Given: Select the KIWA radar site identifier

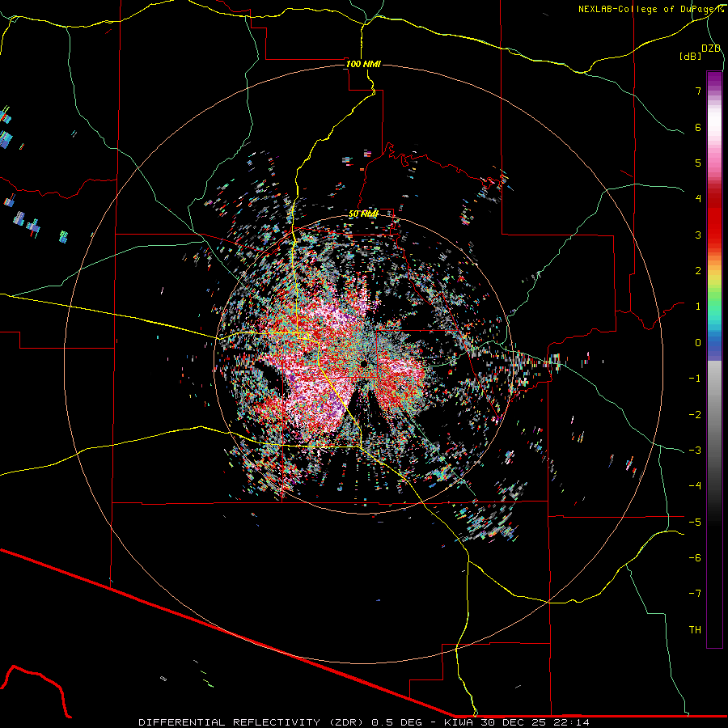Looking at the screenshot, I should coord(457,722).
